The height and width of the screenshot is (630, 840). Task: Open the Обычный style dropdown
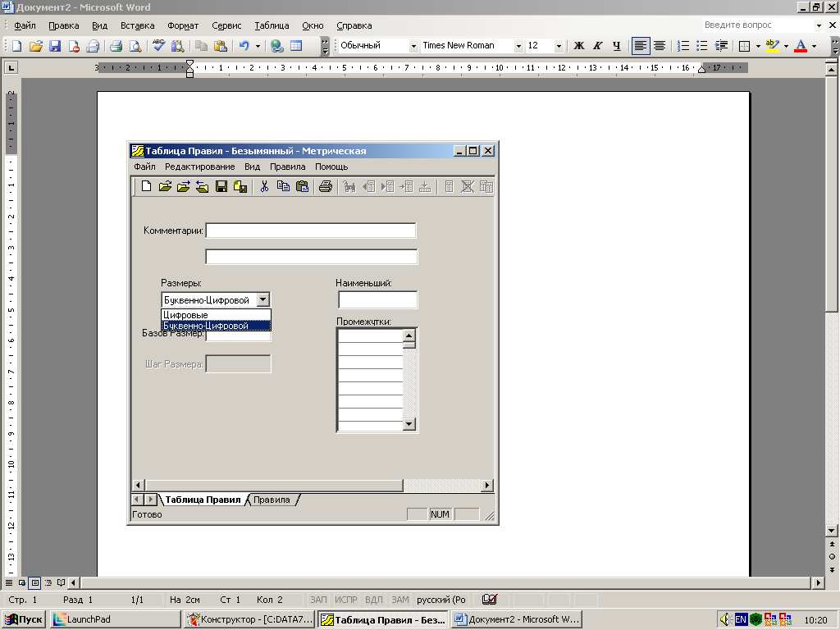click(x=413, y=46)
